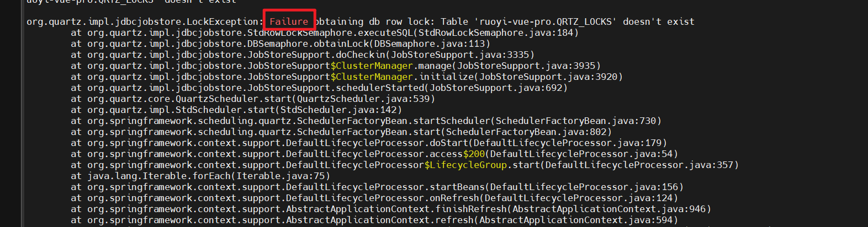Click the AbstractApplicationContext.java:594 source reference
The height and width of the screenshot is (227, 868).
(x=576, y=220)
